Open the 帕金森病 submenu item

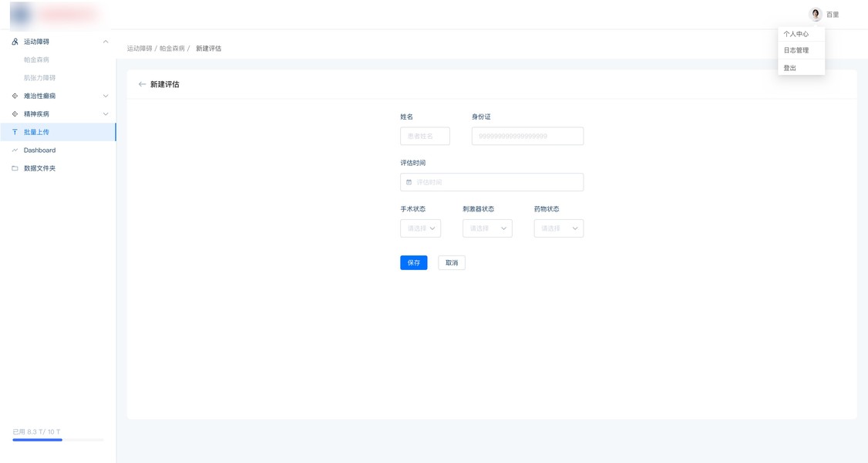(x=36, y=60)
